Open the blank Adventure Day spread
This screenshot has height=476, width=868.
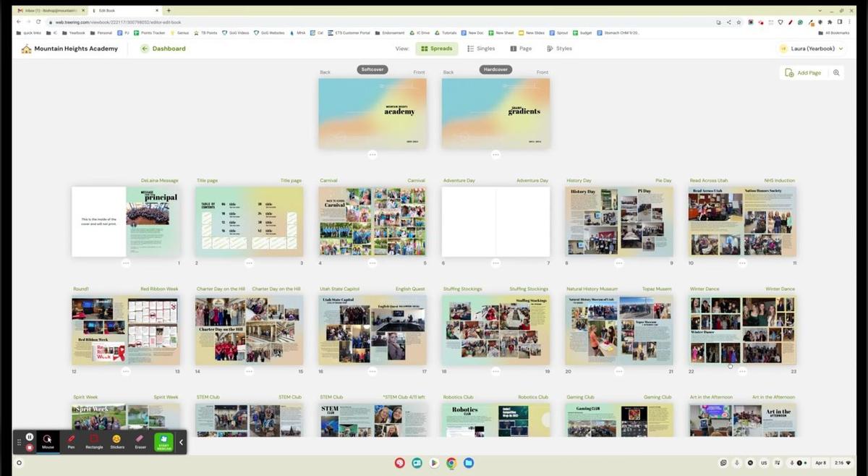coord(495,221)
